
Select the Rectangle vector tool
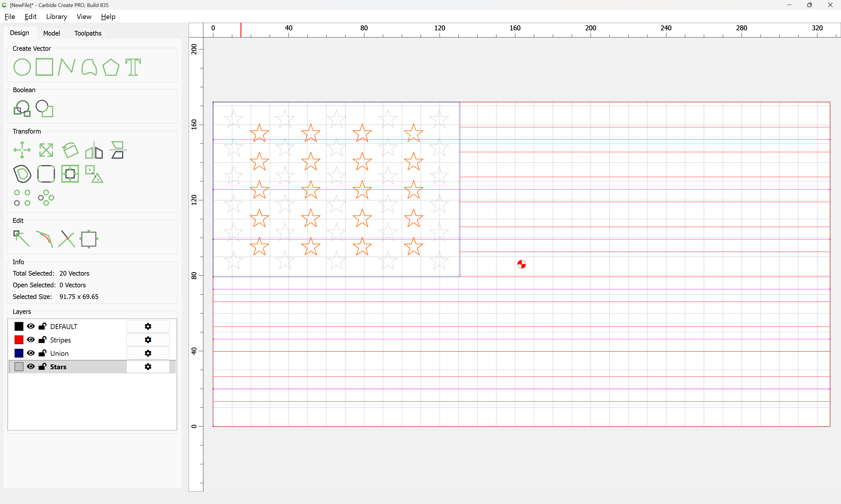[44, 67]
